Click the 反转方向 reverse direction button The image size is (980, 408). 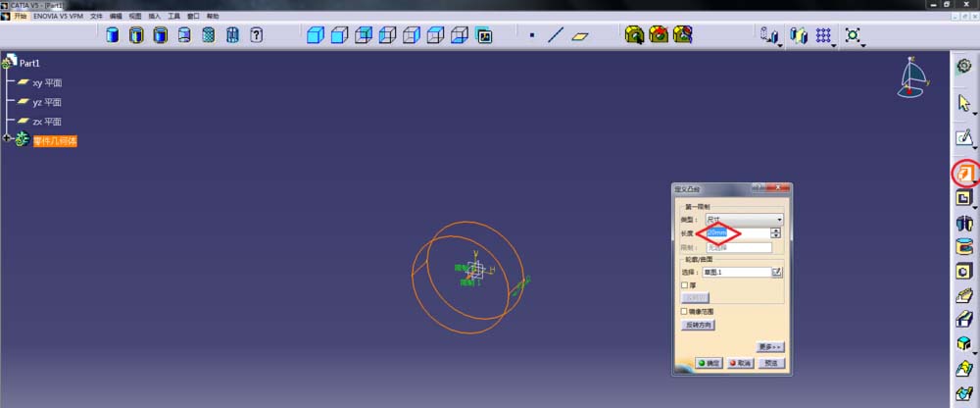click(697, 325)
